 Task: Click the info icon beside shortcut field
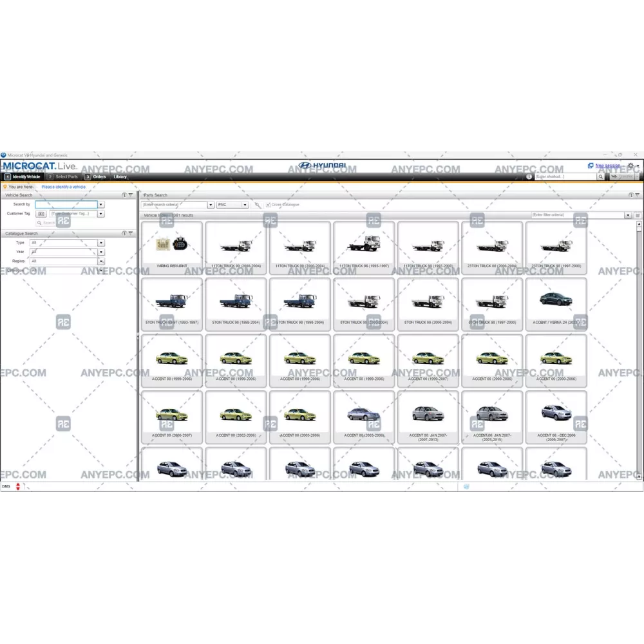click(x=529, y=176)
